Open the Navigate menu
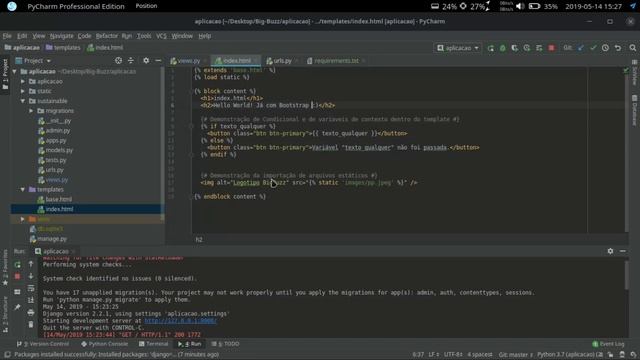 pos(62,36)
